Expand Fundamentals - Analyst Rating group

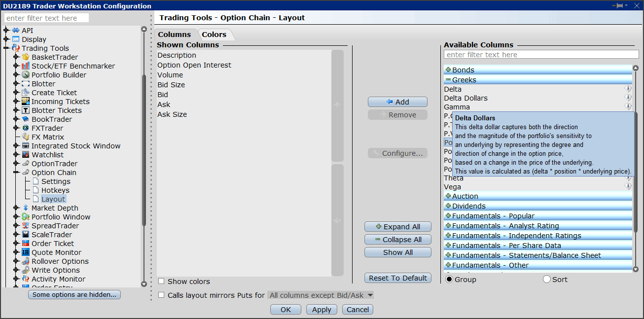point(448,226)
